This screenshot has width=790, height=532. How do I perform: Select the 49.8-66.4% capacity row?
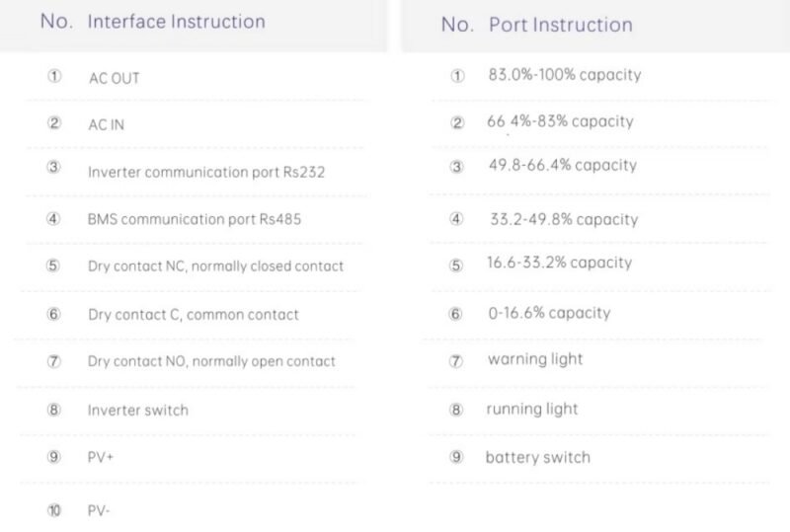point(562,166)
